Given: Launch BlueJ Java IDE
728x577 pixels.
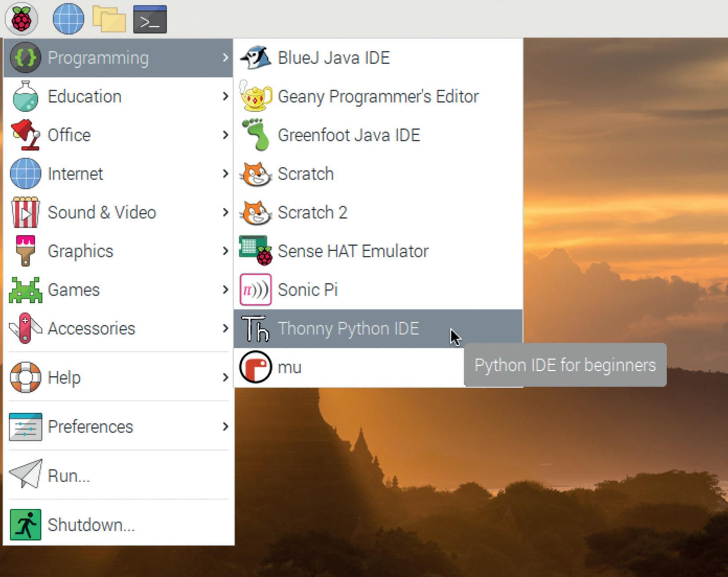Looking at the screenshot, I should pos(378,58).
